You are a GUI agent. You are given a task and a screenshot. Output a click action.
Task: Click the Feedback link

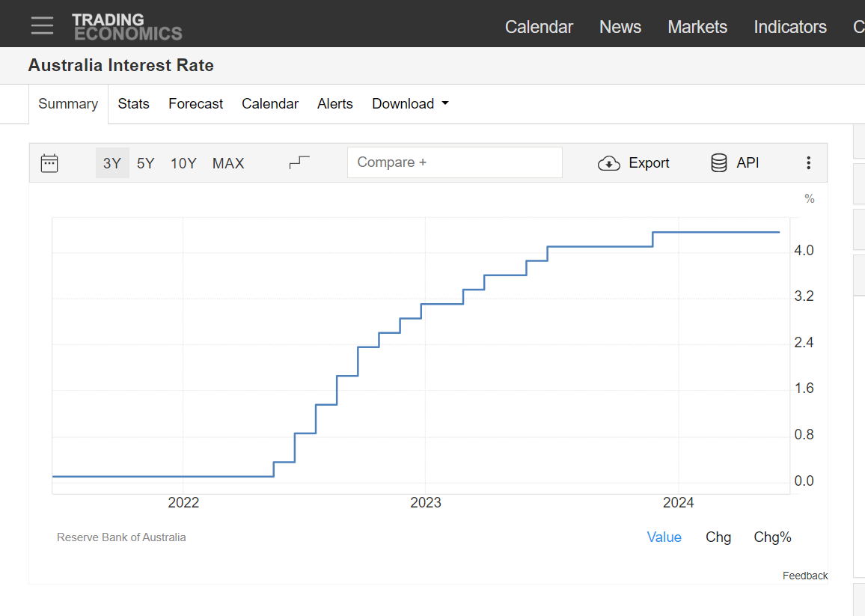[805, 576]
